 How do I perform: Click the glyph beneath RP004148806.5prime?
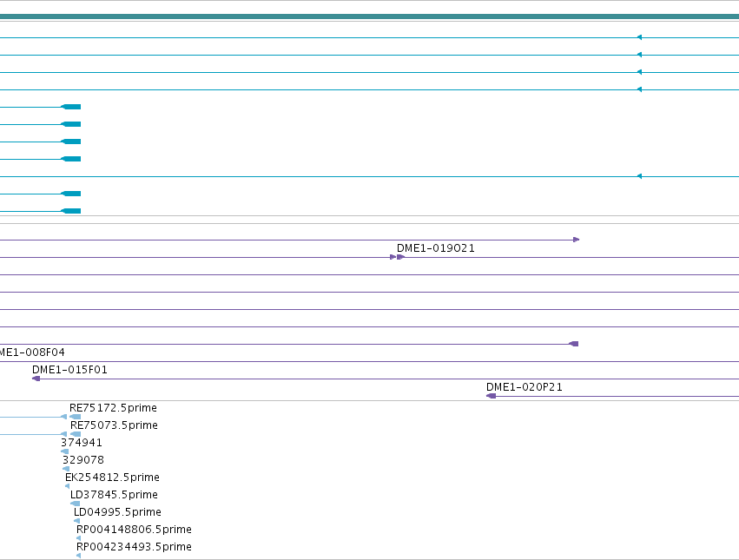tap(78, 538)
